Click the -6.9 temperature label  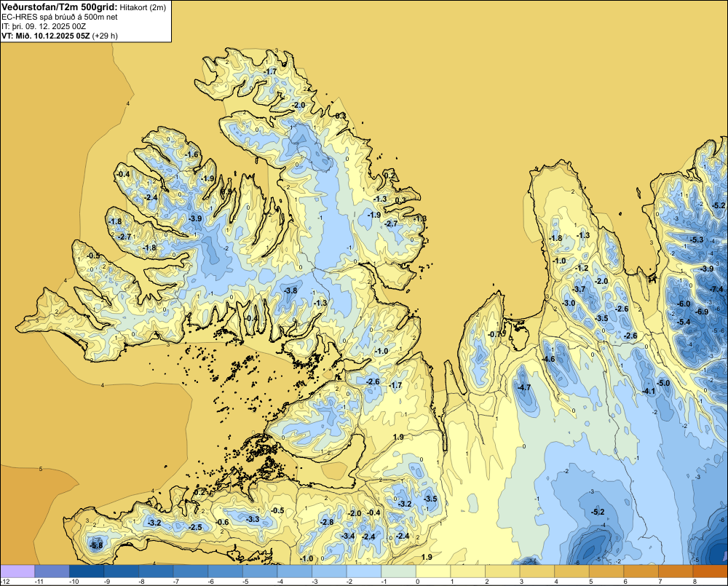point(702,312)
